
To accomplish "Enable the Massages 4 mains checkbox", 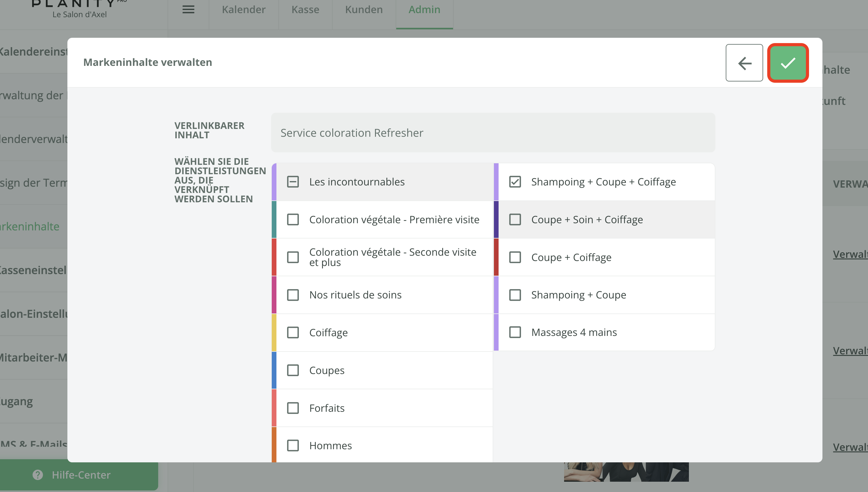I will click(515, 332).
